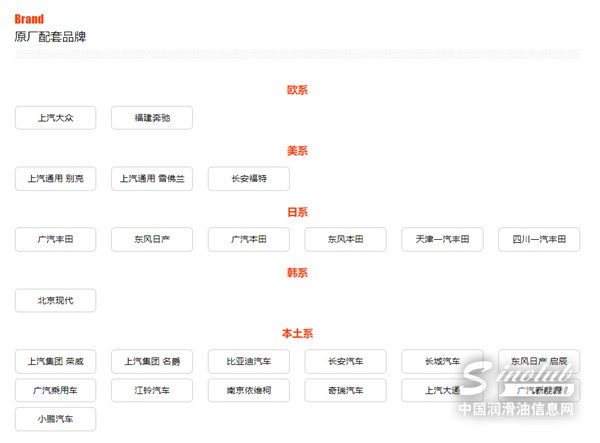Click the 长安汽车 brand button

(346, 362)
